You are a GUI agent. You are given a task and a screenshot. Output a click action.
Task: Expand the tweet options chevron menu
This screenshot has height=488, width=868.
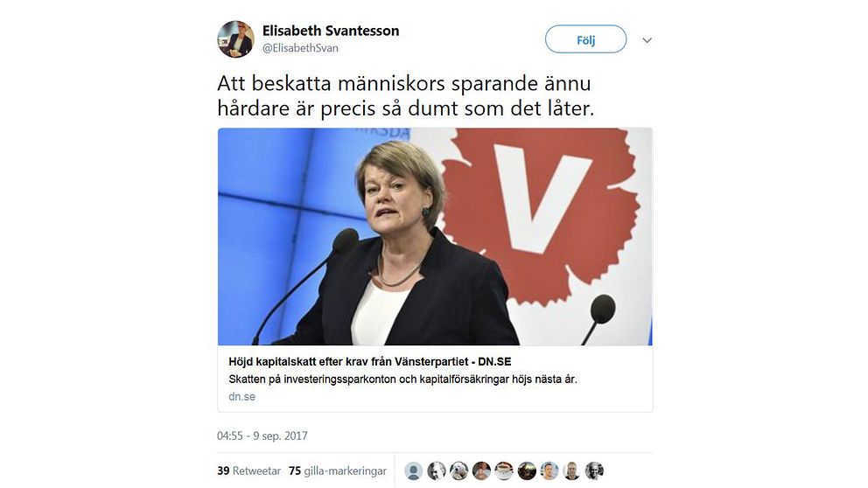point(647,40)
